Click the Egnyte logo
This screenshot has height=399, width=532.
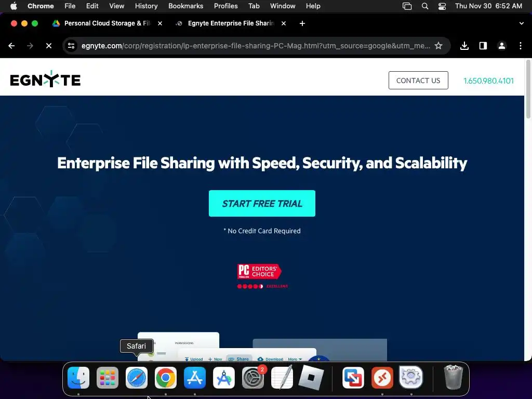(45, 79)
